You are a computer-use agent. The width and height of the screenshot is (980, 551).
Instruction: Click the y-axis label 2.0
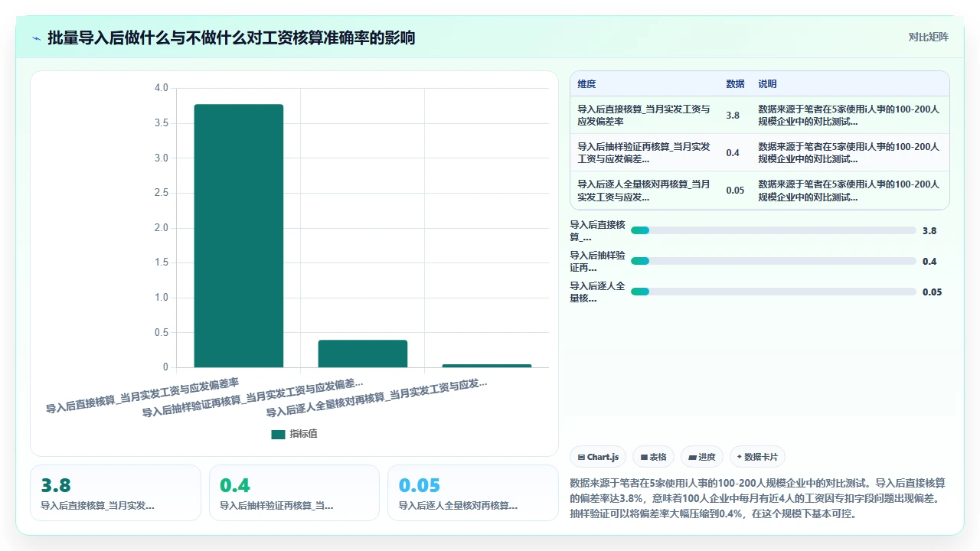pos(162,228)
